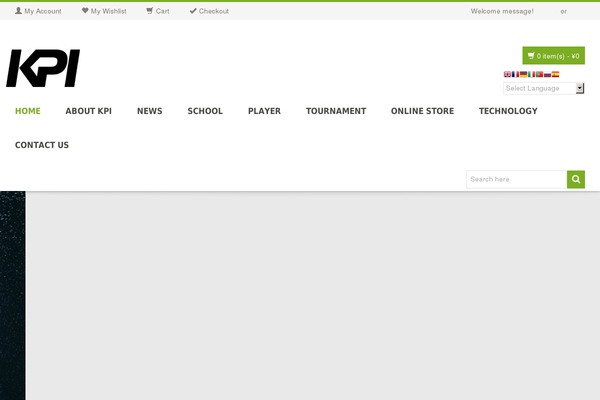Open the SCHOOL menu item
Viewport: 600px width, 400px height.
[x=205, y=111]
